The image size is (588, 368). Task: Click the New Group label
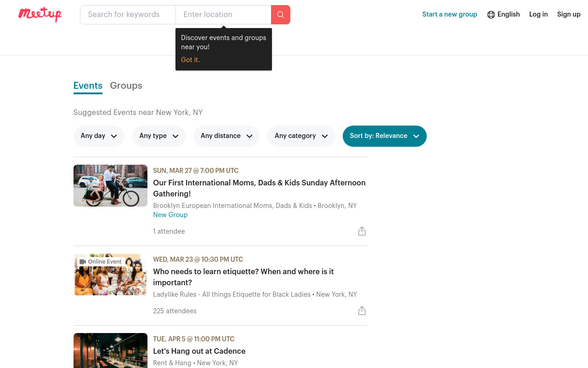click(x=170, y=215)
